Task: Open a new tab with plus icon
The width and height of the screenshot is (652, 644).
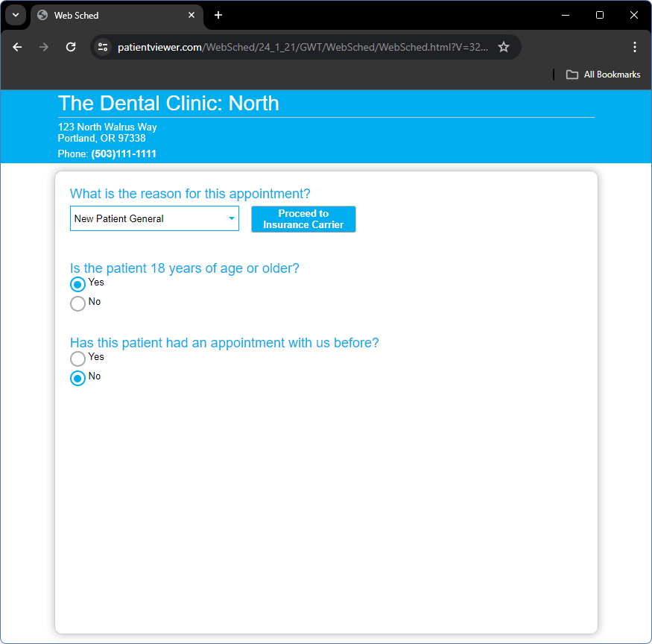Action: (218, 15)
